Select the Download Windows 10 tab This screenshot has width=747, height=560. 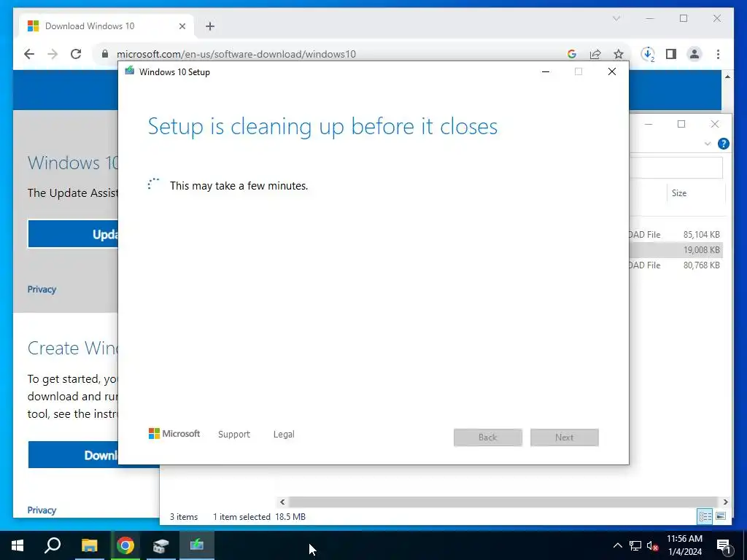pos(107,26)
